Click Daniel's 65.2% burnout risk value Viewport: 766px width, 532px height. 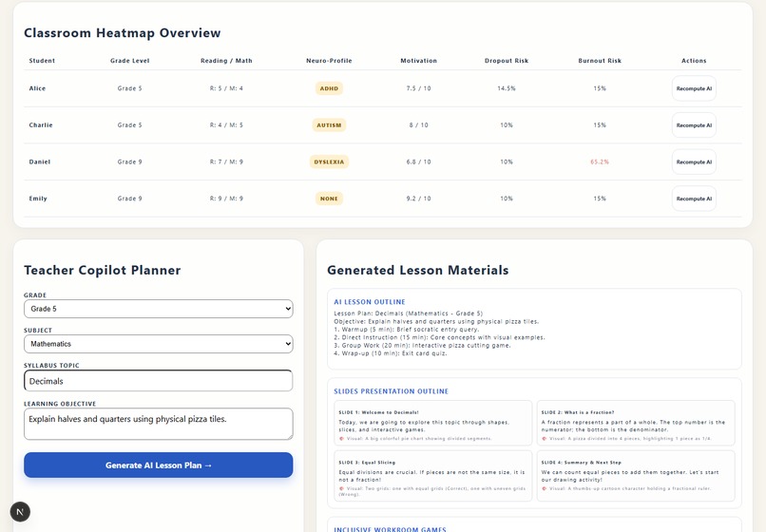pos(600,161)
